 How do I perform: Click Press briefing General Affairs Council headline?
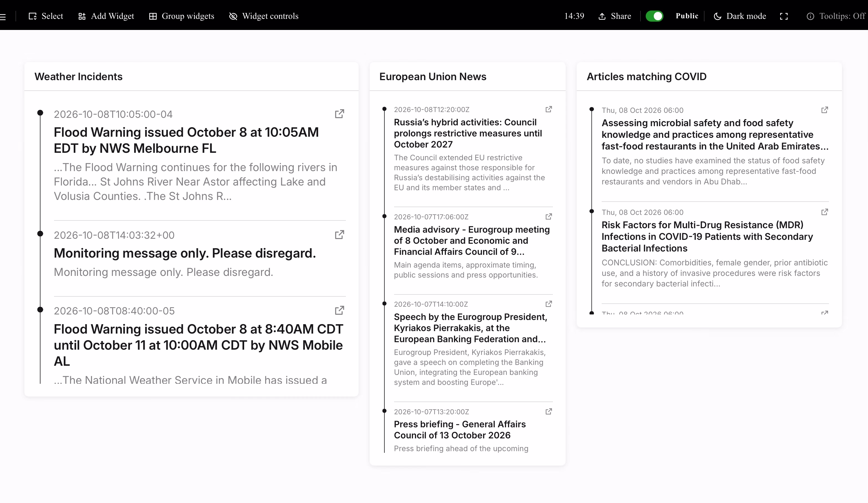460,430
